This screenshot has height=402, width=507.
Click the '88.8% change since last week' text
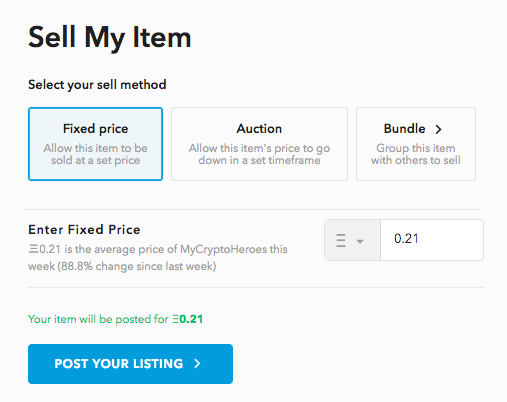pos(137,266)
